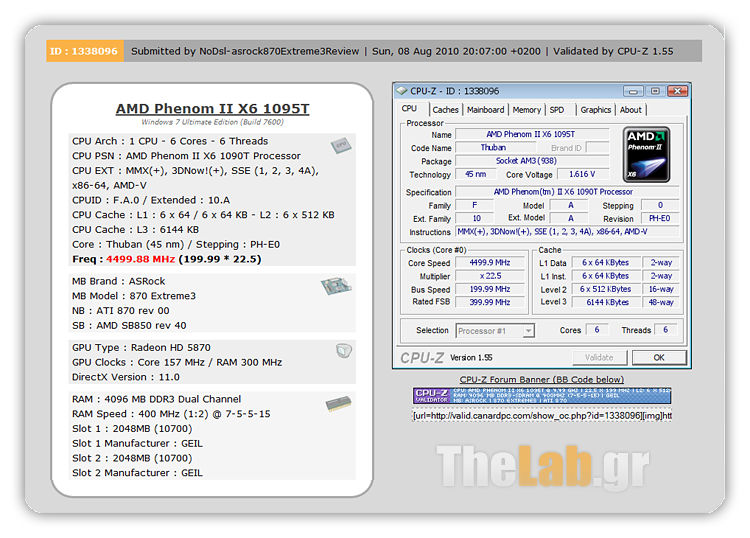Click the Core Voltage value 1.616 V
Viewport: 750px width, 538px height.
[x=582, y=175]
